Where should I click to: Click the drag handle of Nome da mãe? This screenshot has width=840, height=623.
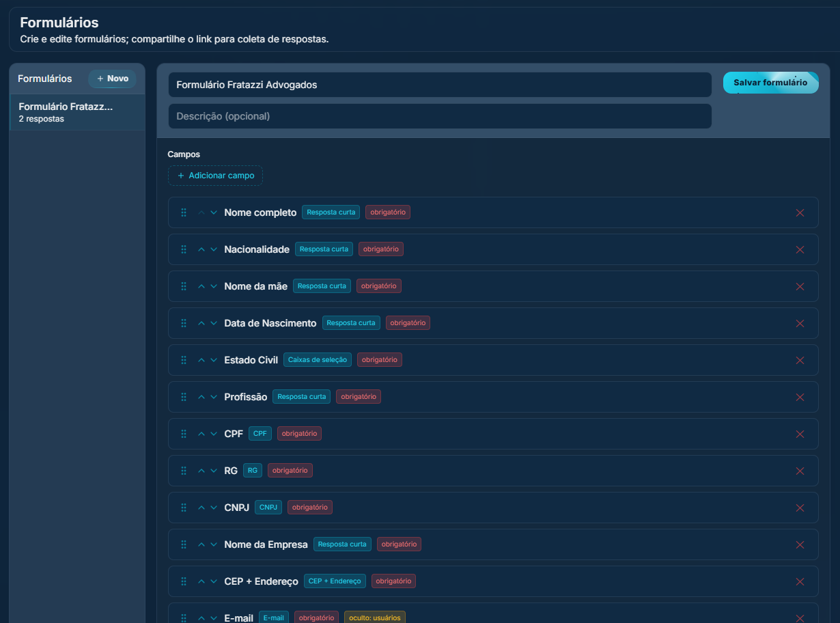(184, 286)
